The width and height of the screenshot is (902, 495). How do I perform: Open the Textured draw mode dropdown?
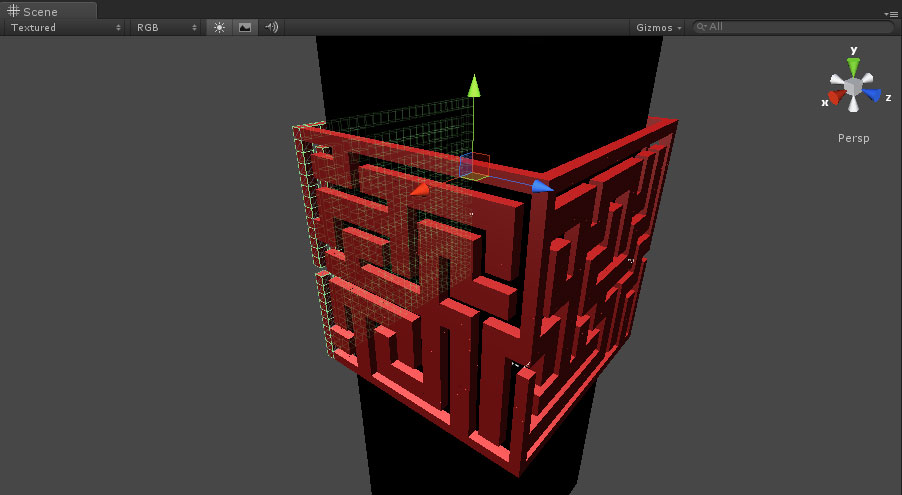coord(66,28)
